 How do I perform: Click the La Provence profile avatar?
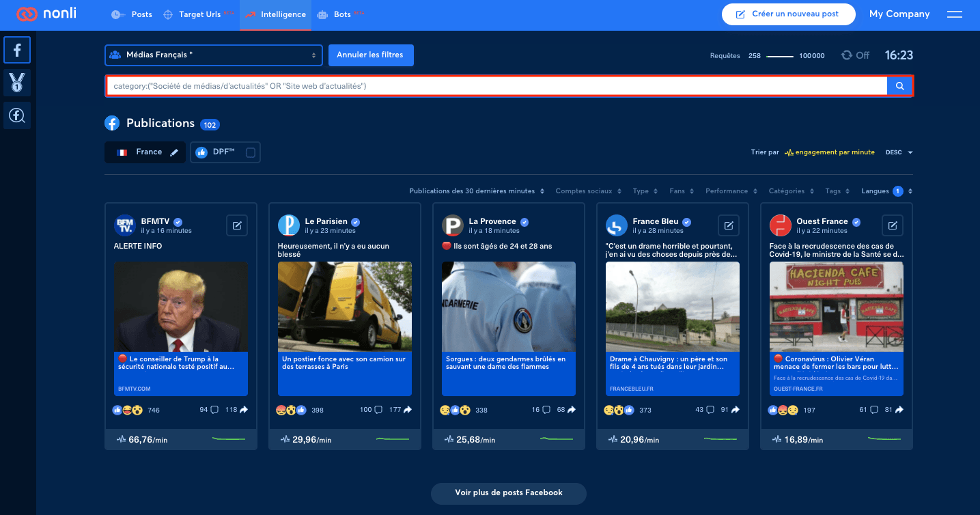tap(453, 225)
